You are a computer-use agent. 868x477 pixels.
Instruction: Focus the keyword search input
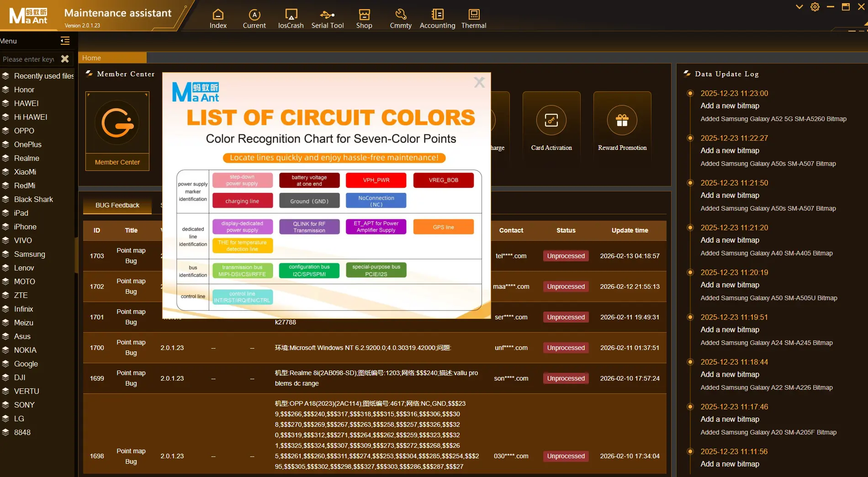pos(28,59)
